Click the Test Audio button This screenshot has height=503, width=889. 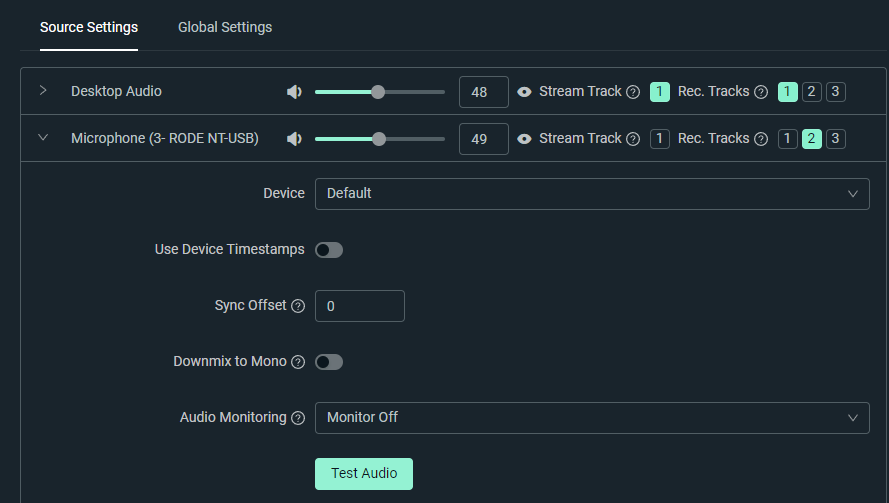[364, 474]
